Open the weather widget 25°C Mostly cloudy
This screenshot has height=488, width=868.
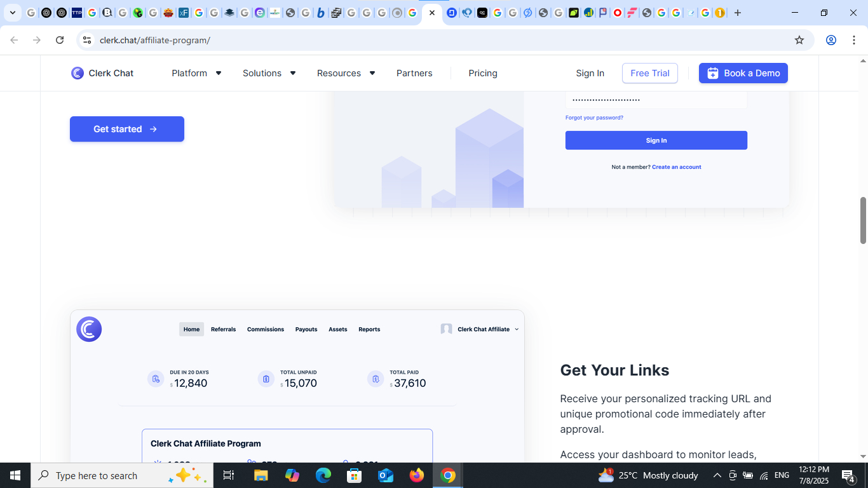(648, 475)
